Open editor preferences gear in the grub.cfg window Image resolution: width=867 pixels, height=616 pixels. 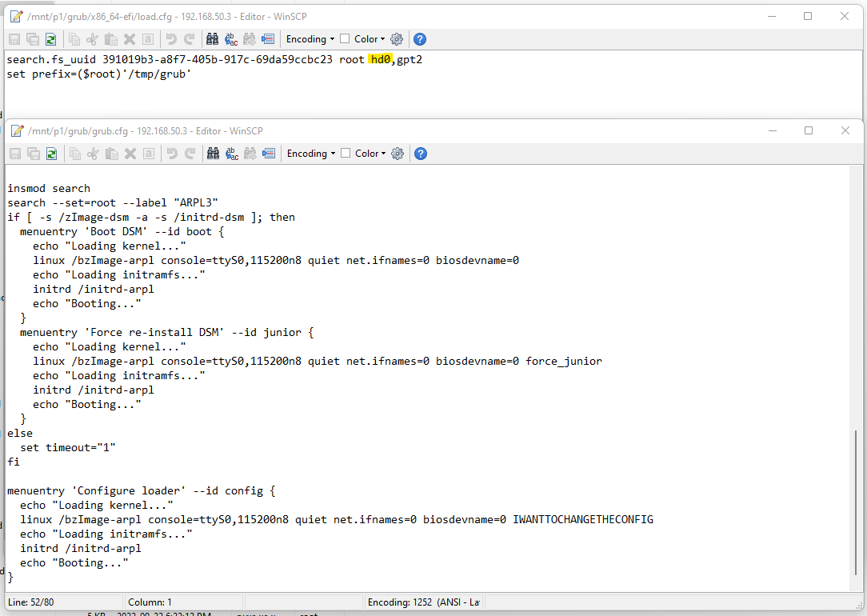398,153
